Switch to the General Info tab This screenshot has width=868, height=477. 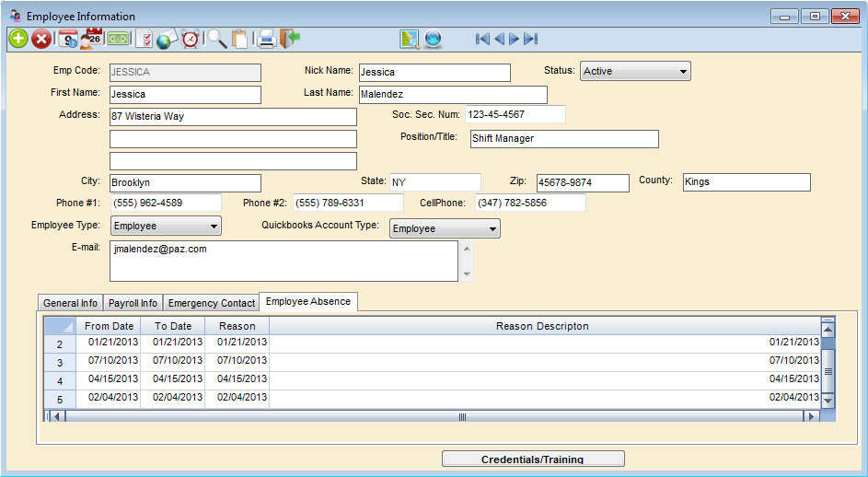coord(70,303)
